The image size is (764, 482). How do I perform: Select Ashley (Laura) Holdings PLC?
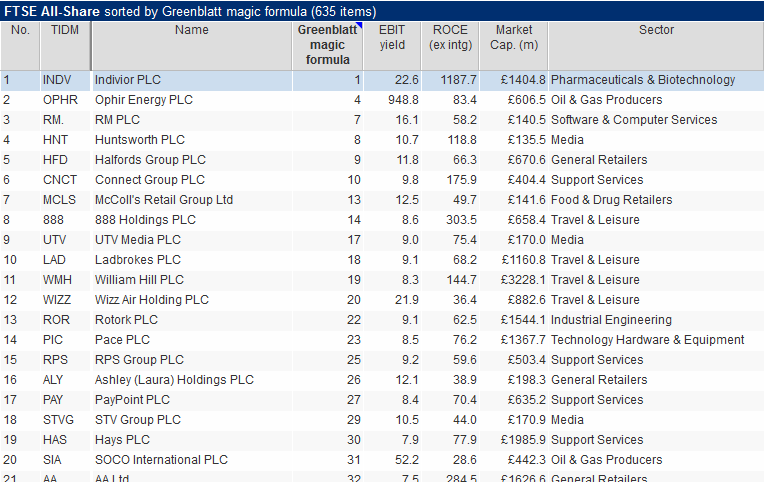pyautogui.click(x=174, y=380)
